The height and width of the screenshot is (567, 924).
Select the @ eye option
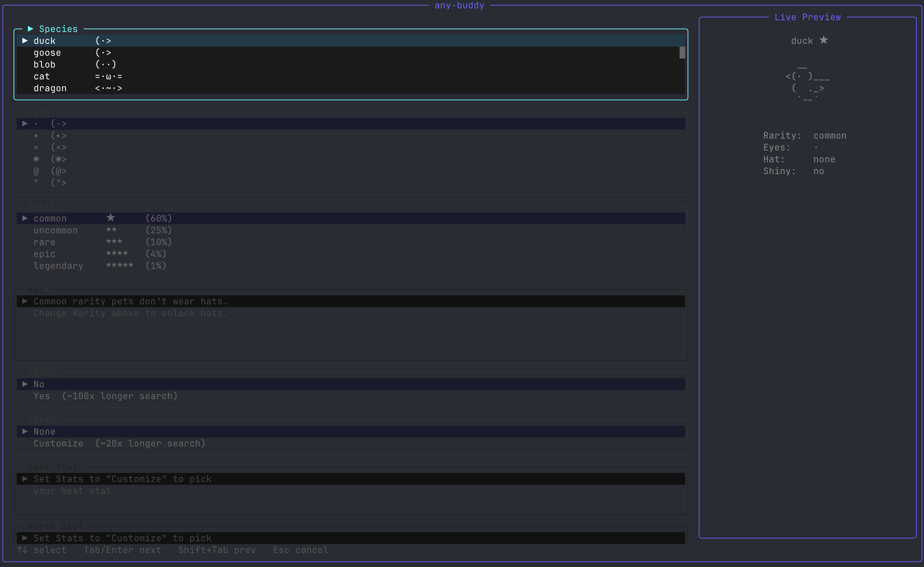click(x=351, y=171)
